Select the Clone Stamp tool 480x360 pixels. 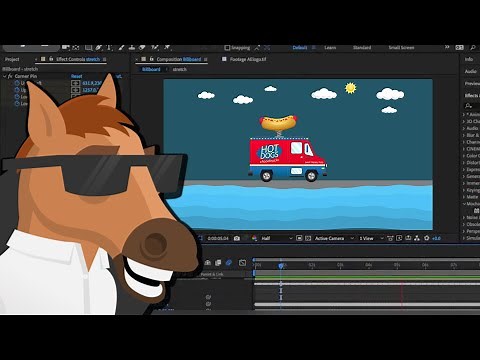point(132,48)
